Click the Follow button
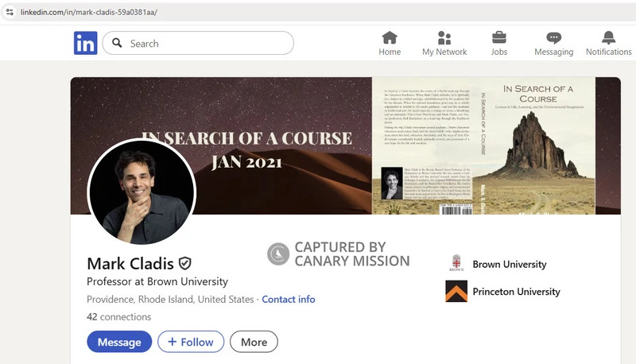The image size is (636, 364). [x=191, y=342]
